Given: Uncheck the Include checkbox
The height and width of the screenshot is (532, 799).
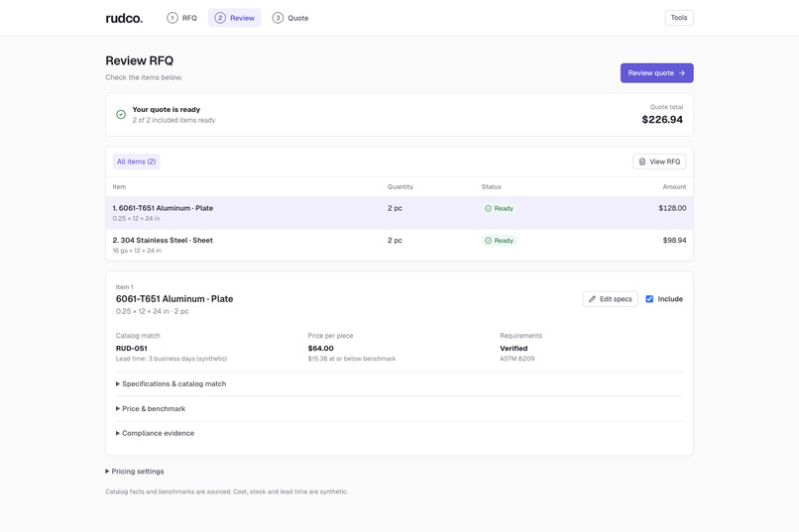Looking at the screenshot, I should (649, 299).
